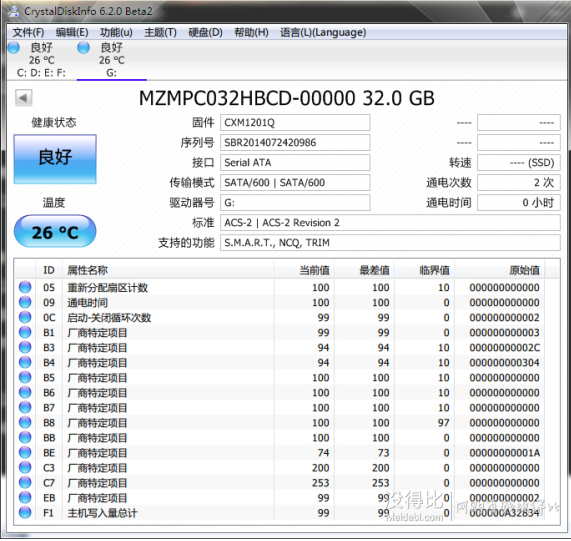Click the ACS-2 Revision 2 standard field

pyautogui.click(x=390, y=223)
